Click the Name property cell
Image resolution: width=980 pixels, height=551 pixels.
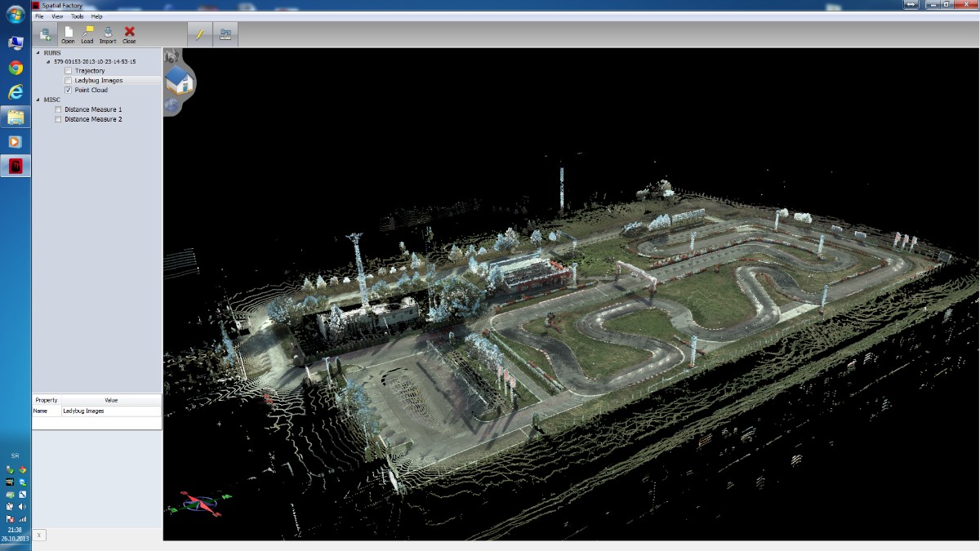point(47,411)
